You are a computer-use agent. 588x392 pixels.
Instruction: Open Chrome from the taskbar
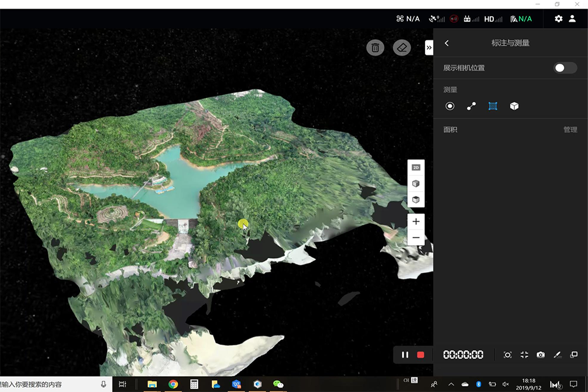pyautogui.click(x=173, y=384)
